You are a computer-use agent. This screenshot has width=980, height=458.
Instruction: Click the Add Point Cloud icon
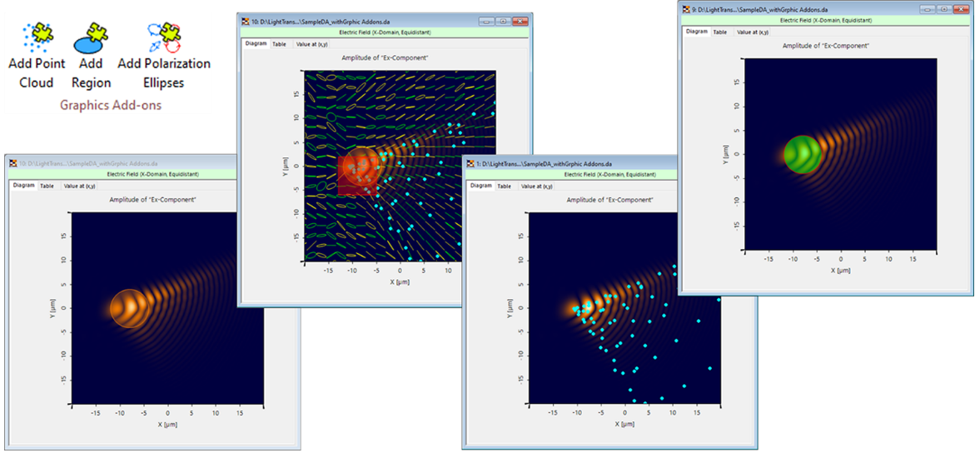[37, 36]
